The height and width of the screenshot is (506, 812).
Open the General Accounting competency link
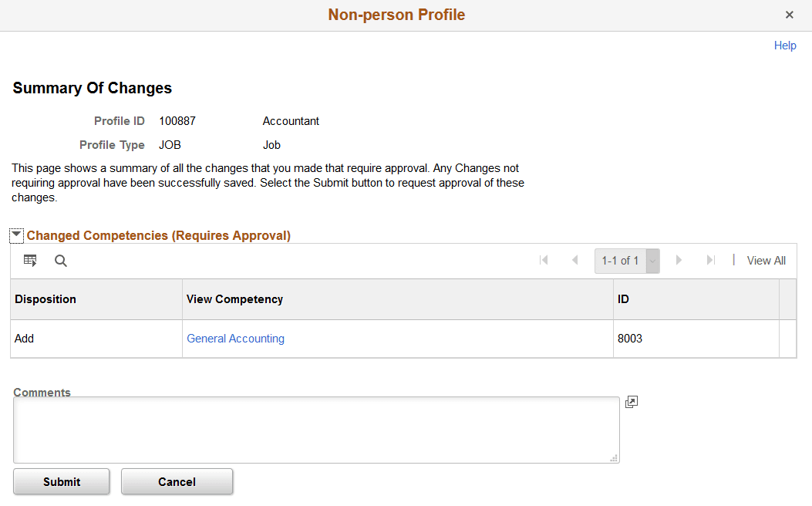coord(235,338)
